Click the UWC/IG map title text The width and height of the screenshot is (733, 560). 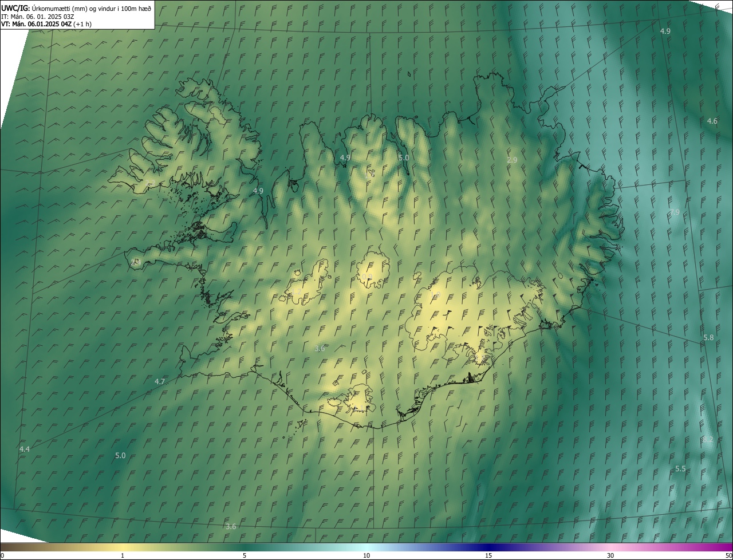tap(76, 8)
